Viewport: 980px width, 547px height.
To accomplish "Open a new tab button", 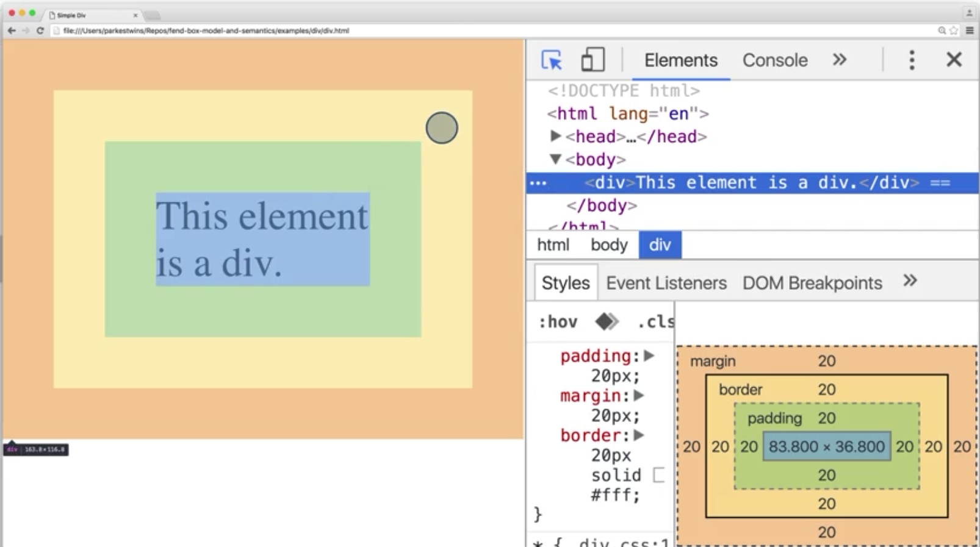I will click(x=153, y=15).
